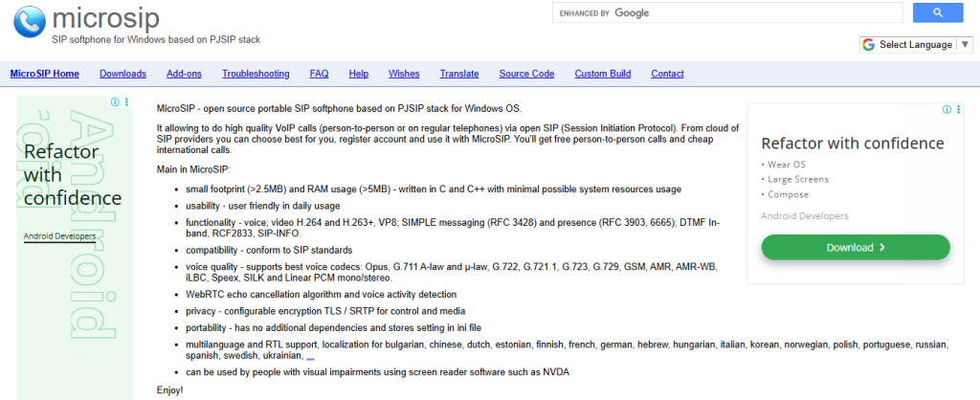Follow the Android Developers link in left ad

[59, 235]
